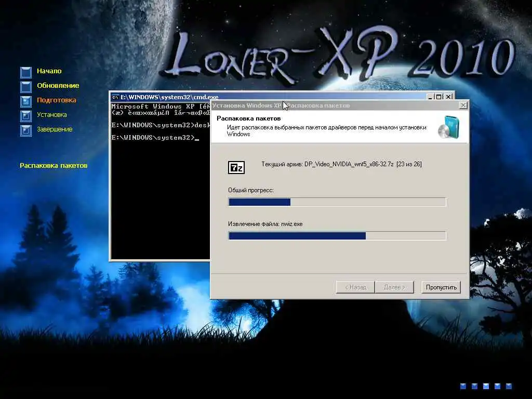Click the yellow Распаковка пакетов status text

(x=54, y=166)
